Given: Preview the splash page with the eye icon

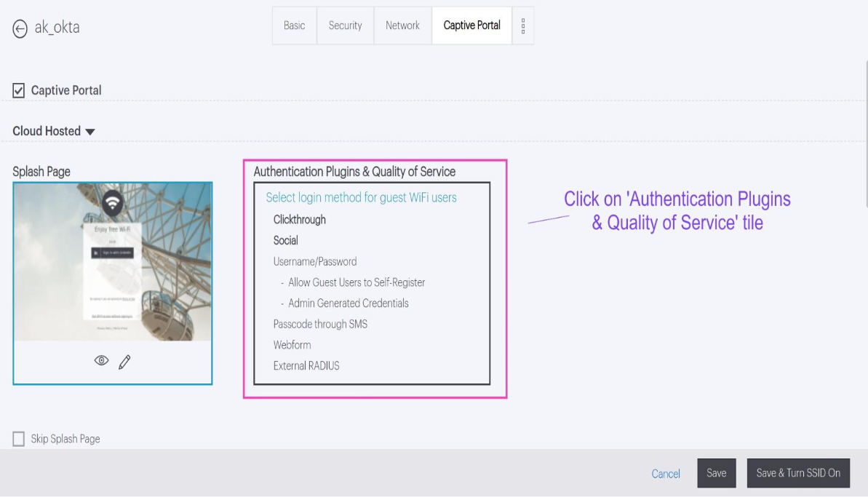Looking at the screenshot, I should (100, 360).
